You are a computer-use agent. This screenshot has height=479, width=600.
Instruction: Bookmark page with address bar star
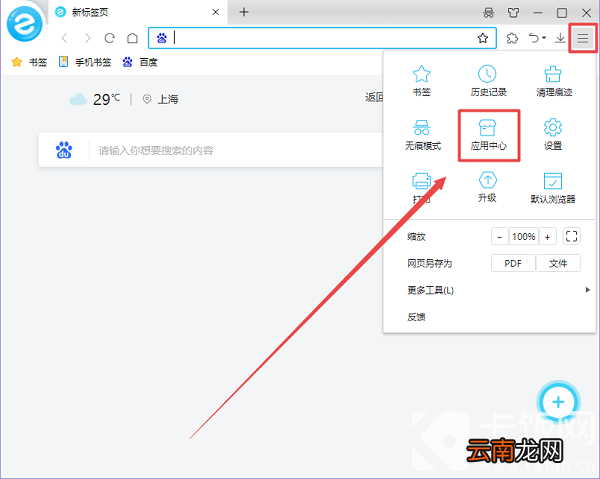[x=483, y=38]
